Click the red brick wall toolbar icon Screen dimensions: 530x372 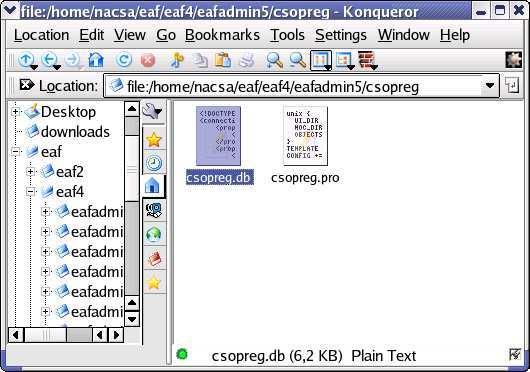(366, 60)
